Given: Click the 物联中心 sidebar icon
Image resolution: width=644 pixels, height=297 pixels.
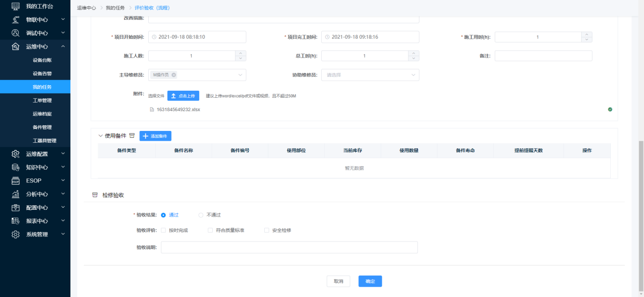Looking at the screenshot, I should 15,19.
